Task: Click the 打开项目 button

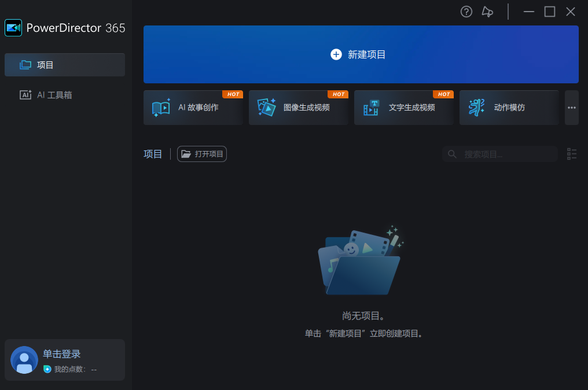Action: (201, 154)
